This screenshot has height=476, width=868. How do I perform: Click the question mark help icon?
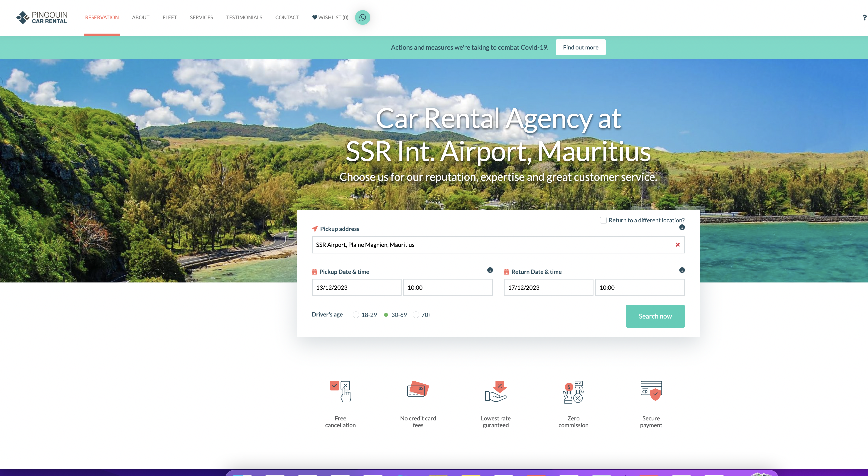[x=864, y=17]
